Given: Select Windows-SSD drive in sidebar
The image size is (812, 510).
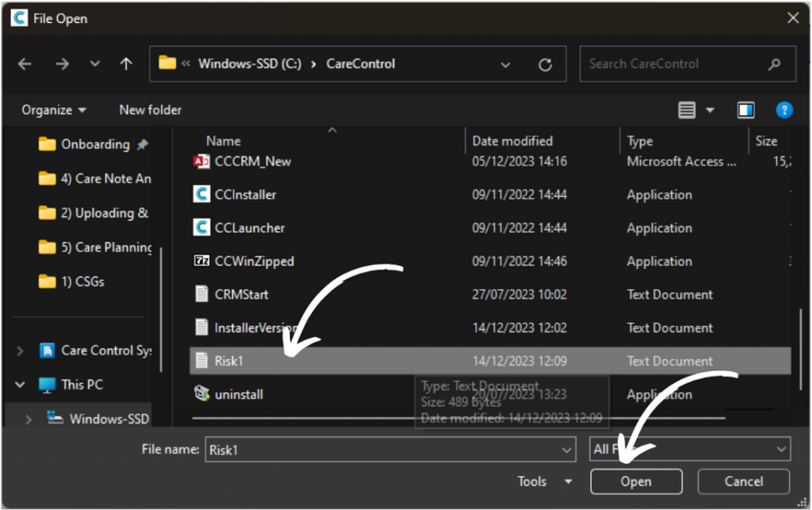Looking at the screenshot, I should click(x=98, y=418).
